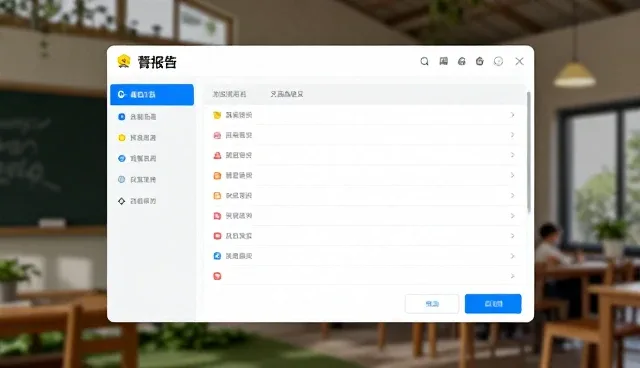Open the sidebar item with the blue round icon
The height and width of the screenshot is (368, 640).
[152, 158]
